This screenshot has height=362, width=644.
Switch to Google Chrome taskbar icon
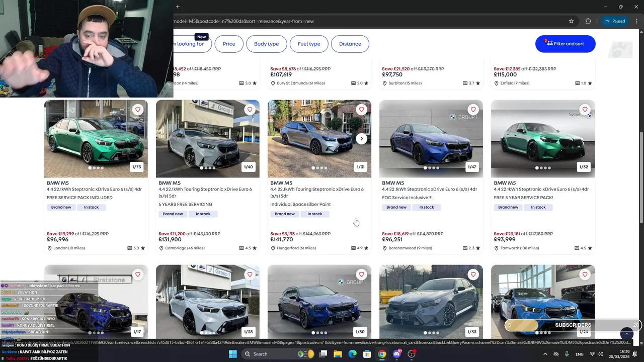tap(382, 354)
